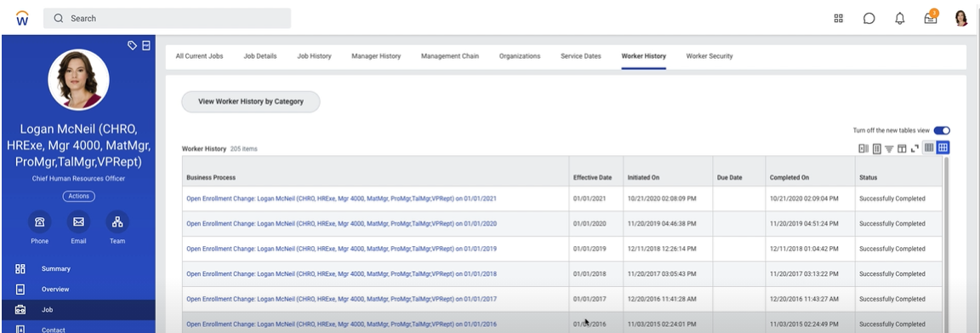
Task: Open the Workday apps grid menu
Action: tap(839, 18)
